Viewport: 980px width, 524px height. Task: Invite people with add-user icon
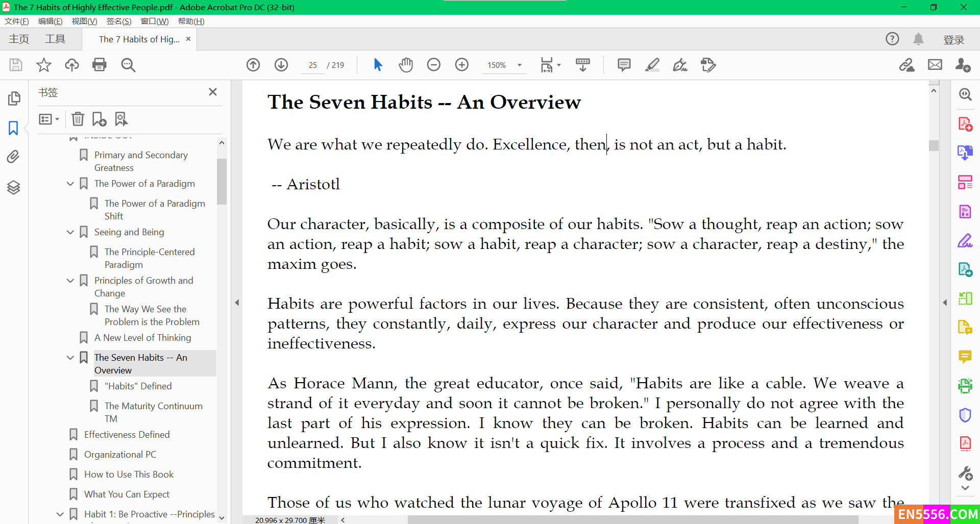click(x=963, y=65)
